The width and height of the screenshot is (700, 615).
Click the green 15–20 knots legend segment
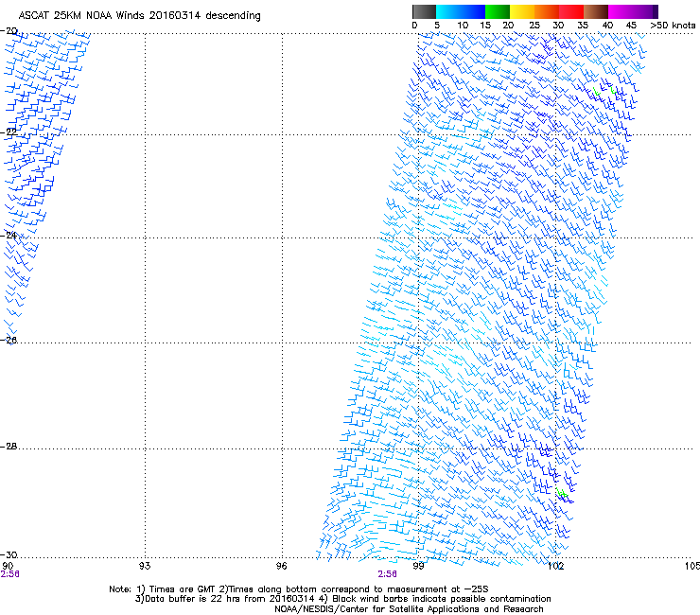[497, 11]
